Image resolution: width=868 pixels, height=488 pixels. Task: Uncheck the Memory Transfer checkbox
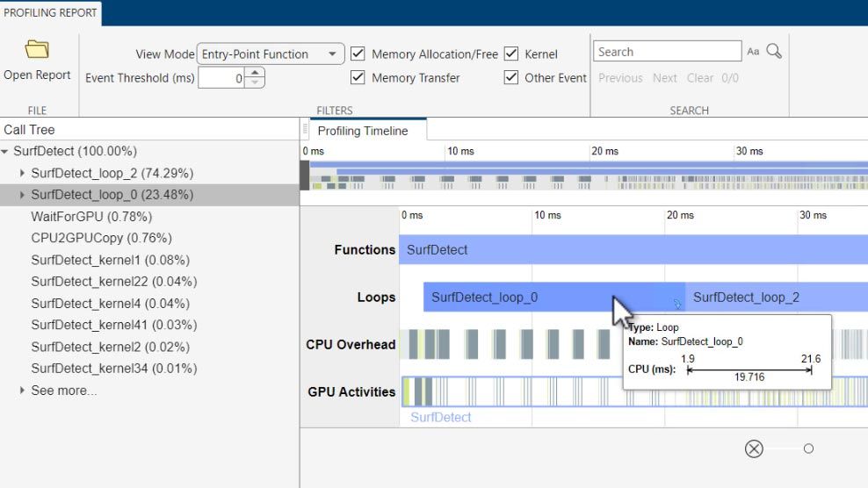point(358,77)
